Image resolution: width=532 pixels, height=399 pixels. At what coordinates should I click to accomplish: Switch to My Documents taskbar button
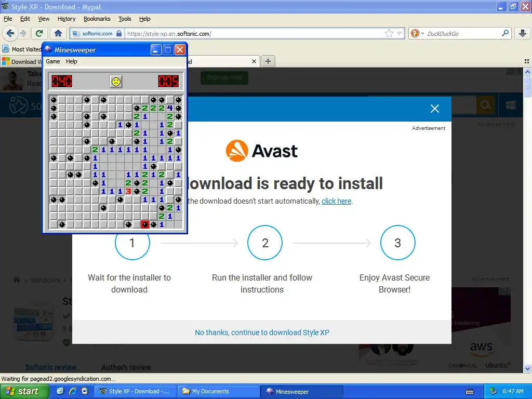(219, 391)
